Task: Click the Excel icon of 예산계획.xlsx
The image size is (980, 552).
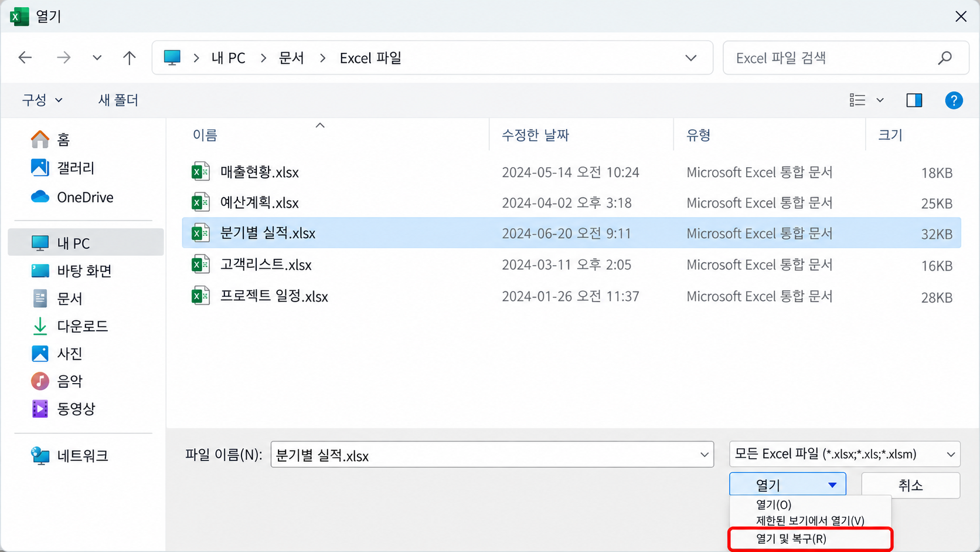Action: [200, 203]
